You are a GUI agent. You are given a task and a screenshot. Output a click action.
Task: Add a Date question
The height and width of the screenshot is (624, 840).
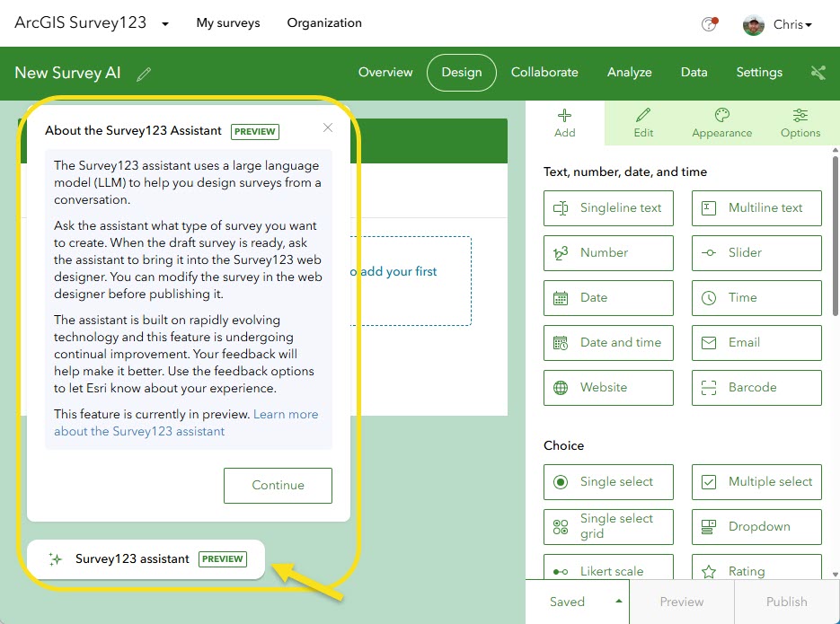pos(608,298)
